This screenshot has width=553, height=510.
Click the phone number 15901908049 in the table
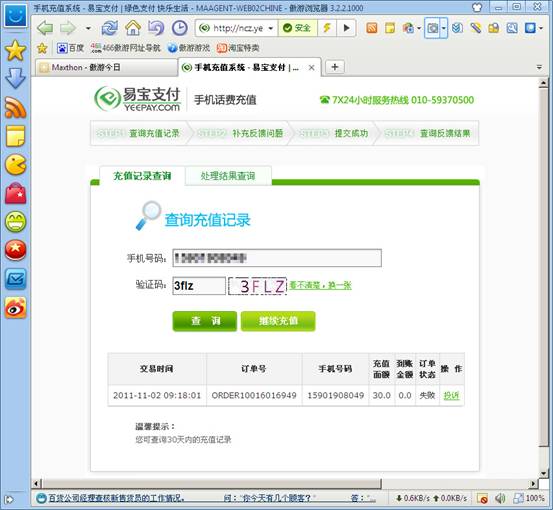pos(335,395)
